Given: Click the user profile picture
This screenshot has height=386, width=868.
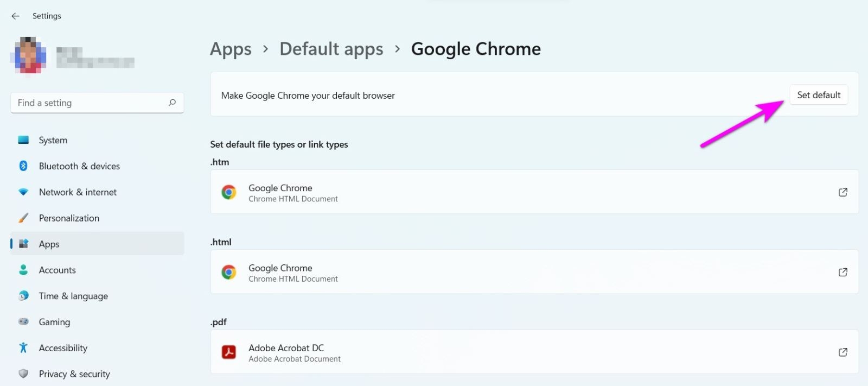Looking at the screenshot, I should pyautogui.click(x=28, y=54).
